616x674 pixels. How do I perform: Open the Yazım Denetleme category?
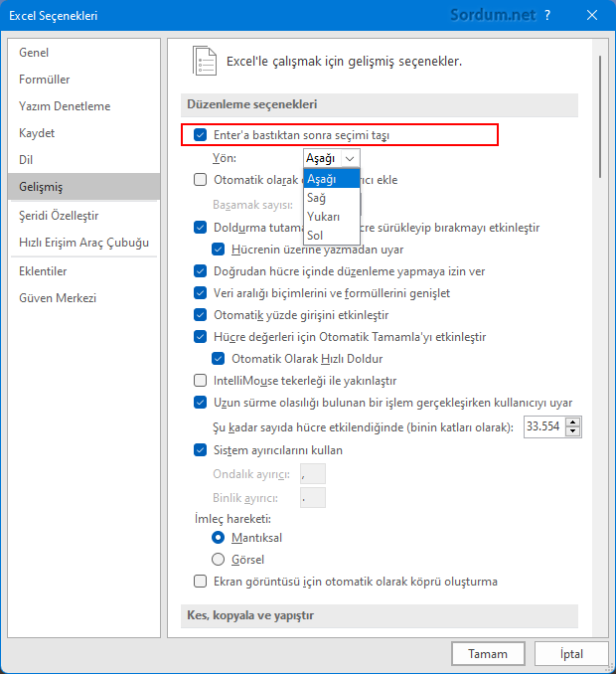[x=84, y=106]
